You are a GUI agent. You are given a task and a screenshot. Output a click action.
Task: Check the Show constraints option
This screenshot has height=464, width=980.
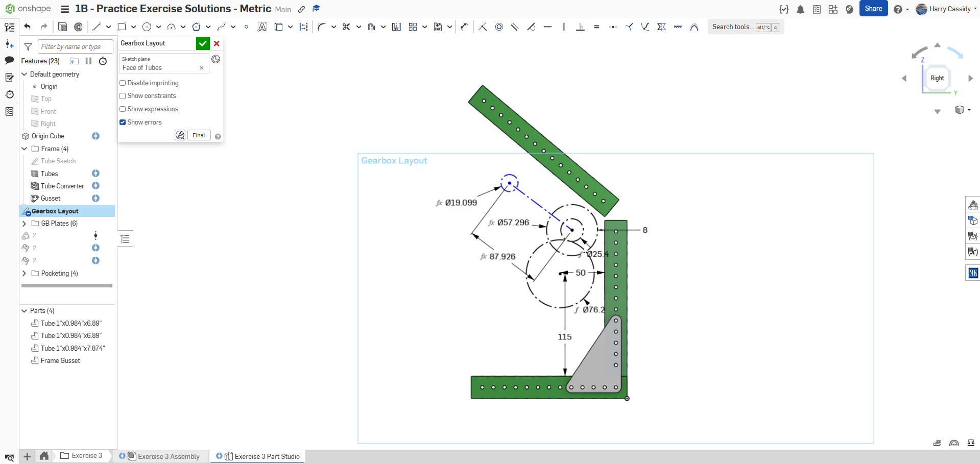tap(123, 96)
